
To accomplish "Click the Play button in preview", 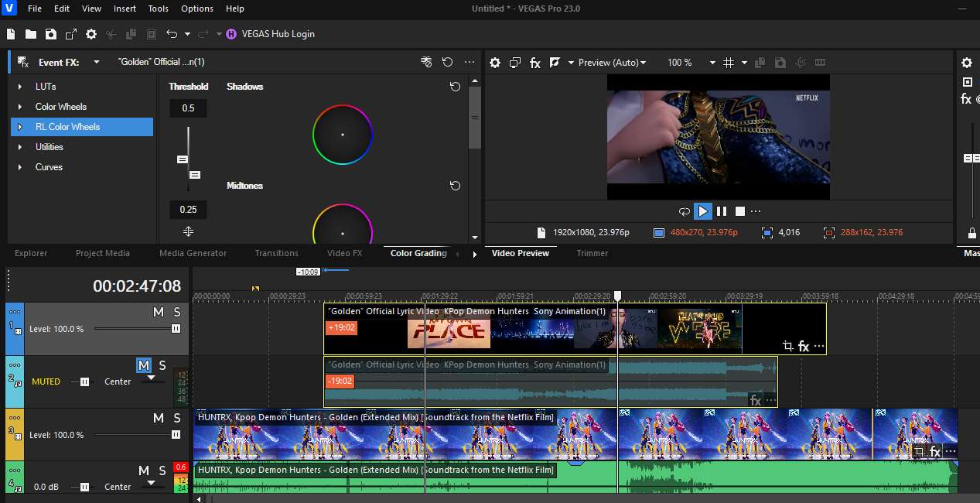I will click(703, 211).
